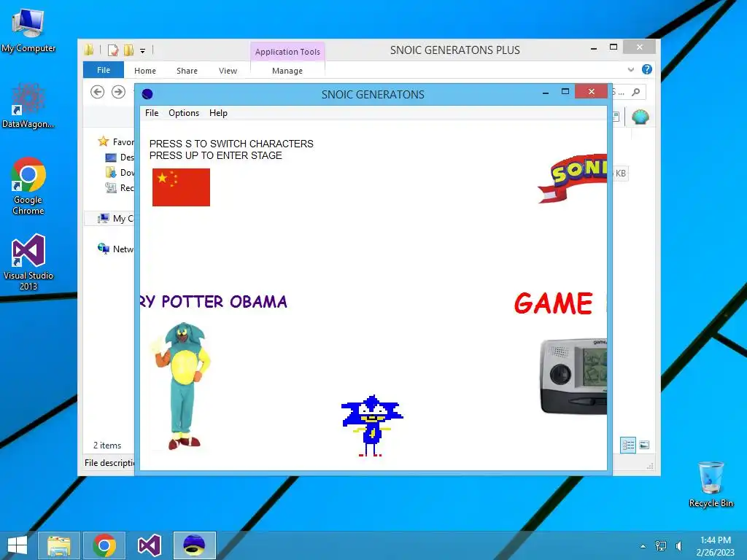Click the red GAME text
747x560 pixels.
click(x=554, y=303)
